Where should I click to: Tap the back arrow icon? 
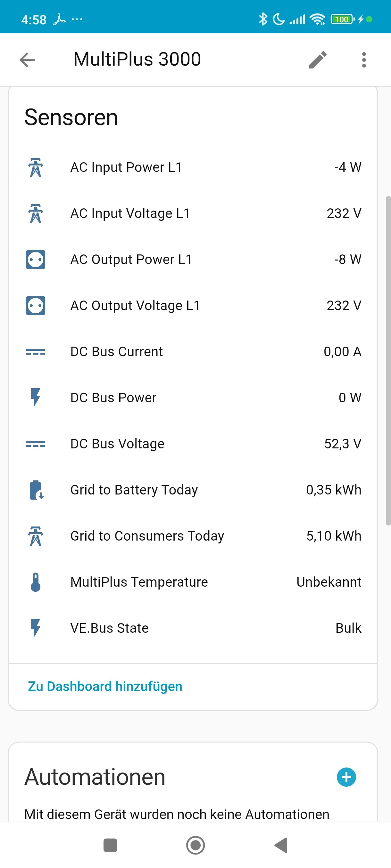27,60
